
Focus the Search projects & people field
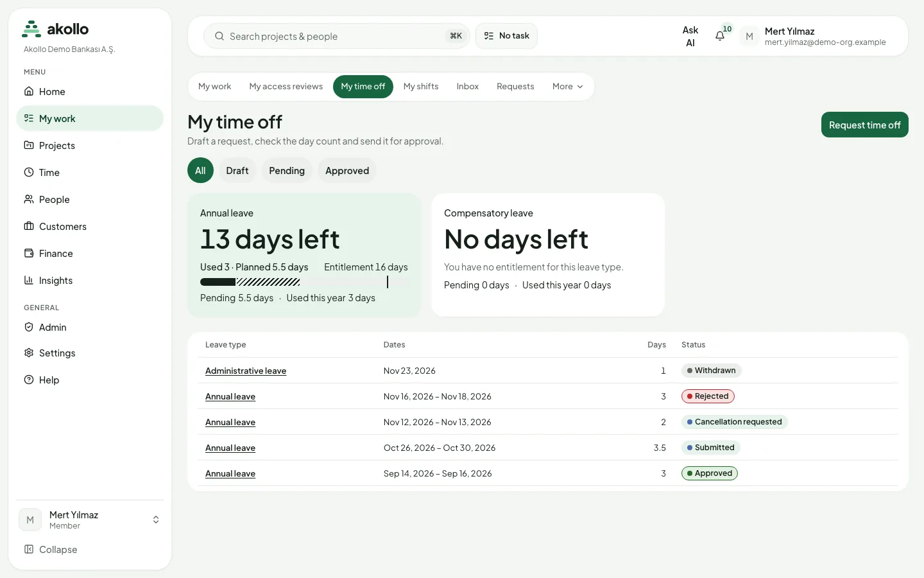(x=337, y=36)
